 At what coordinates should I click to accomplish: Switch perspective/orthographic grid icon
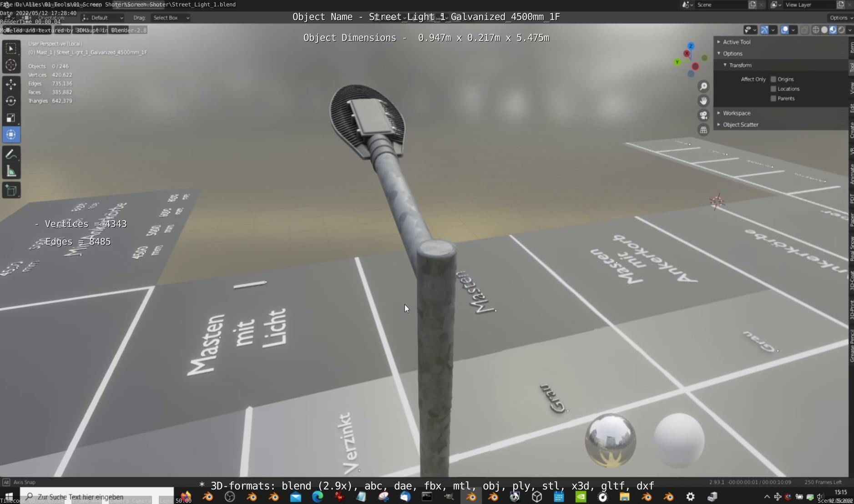(703, 130)
